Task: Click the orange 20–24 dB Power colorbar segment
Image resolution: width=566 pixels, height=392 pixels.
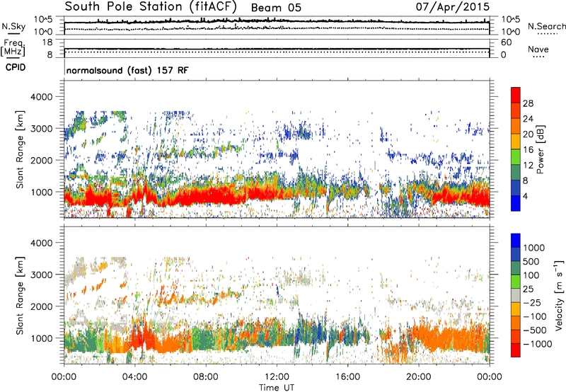Action: tap(516, 126)
